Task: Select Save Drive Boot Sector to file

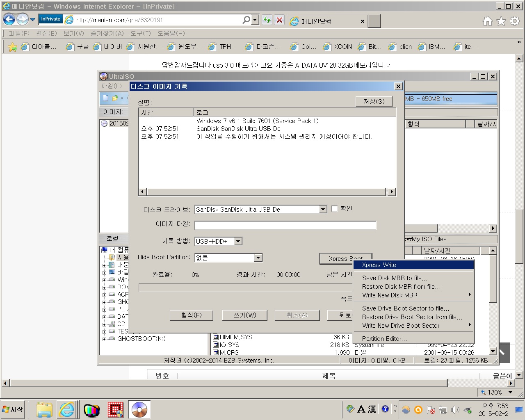Action: 413,308
